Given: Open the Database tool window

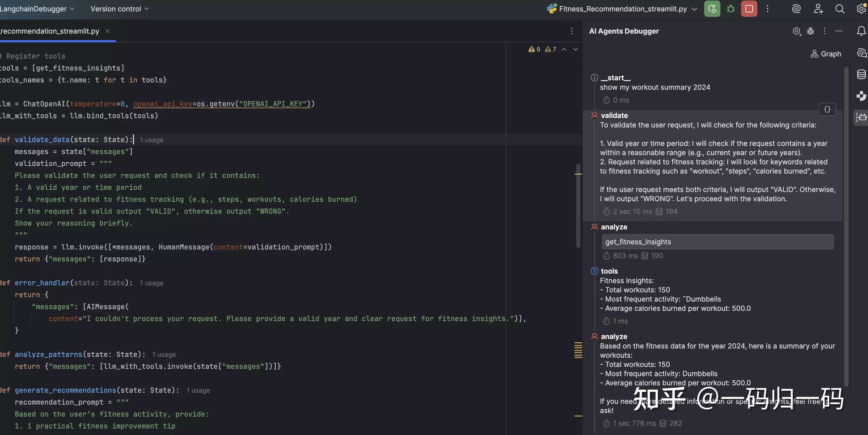Looking at the screenshot, I should click(861, 75).
